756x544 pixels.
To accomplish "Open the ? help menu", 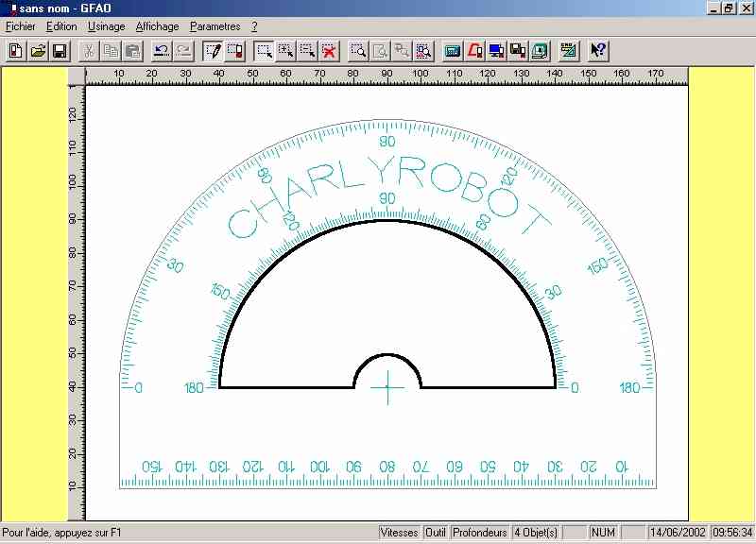I will coord(254,26).
